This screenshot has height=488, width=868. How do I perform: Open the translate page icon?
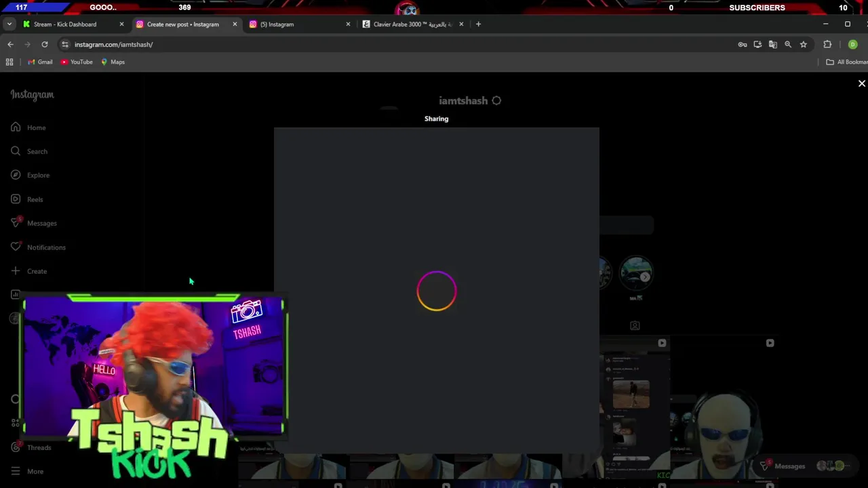[x=772, y=44]
